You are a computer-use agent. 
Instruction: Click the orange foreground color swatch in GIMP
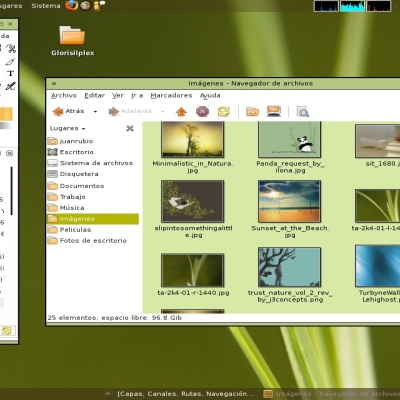point(6,114)
